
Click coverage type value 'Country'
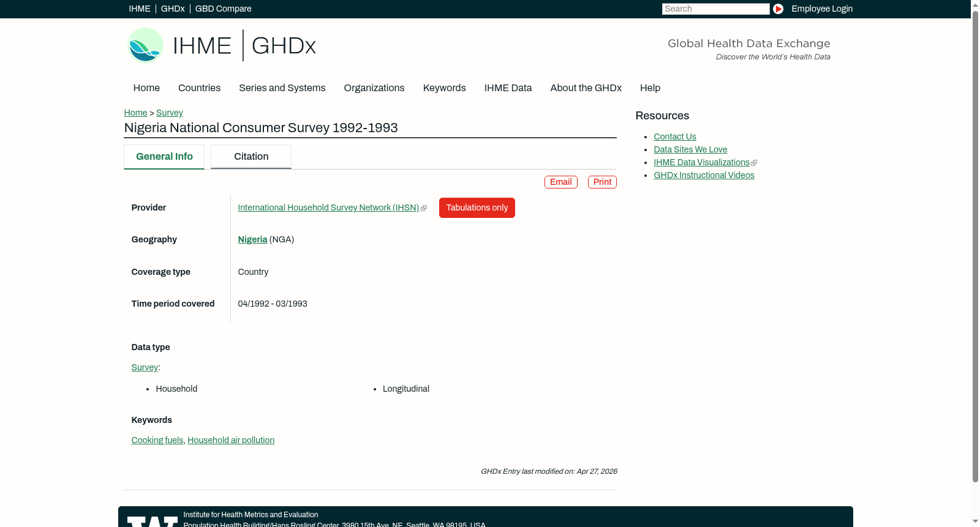point(253,272)
